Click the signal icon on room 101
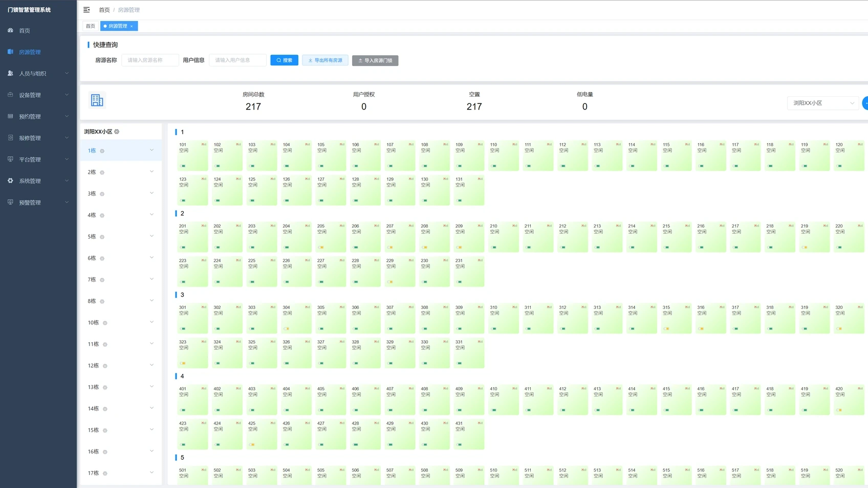Image resolution: width=868 pixels, height=488 pixels. 204,144
